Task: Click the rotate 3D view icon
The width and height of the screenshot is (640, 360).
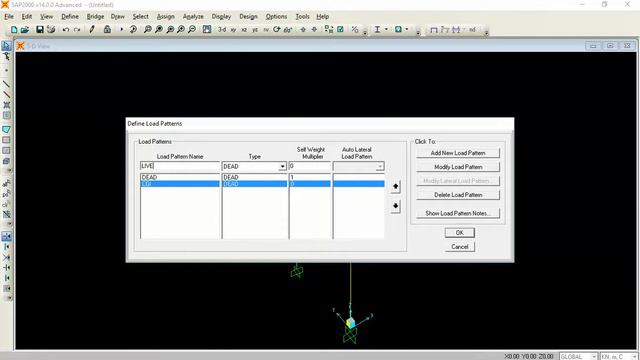Action: click(x=277, y=29)
